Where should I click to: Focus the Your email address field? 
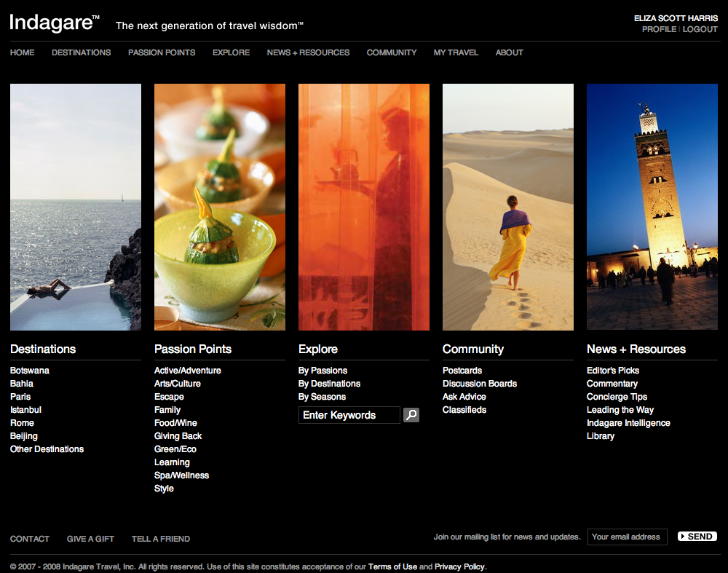628,537
